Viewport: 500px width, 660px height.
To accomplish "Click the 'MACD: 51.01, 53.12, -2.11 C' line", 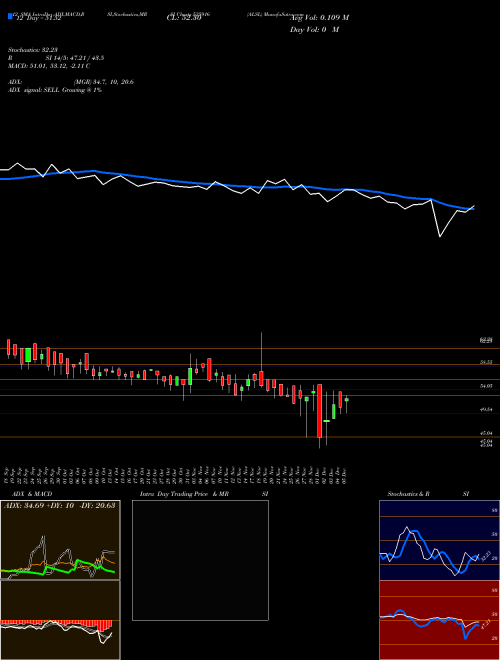I will coord(49,66).
